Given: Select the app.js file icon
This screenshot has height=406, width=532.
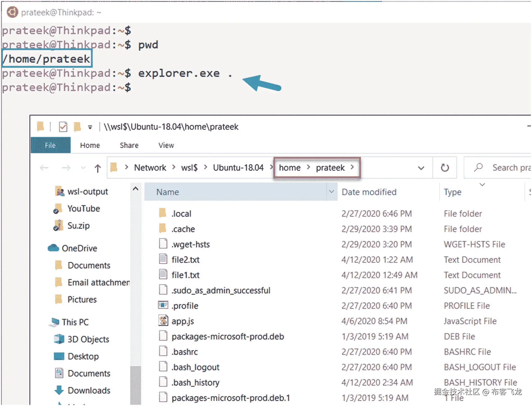Looking at the screenshot, I should [x=163, y=321].
